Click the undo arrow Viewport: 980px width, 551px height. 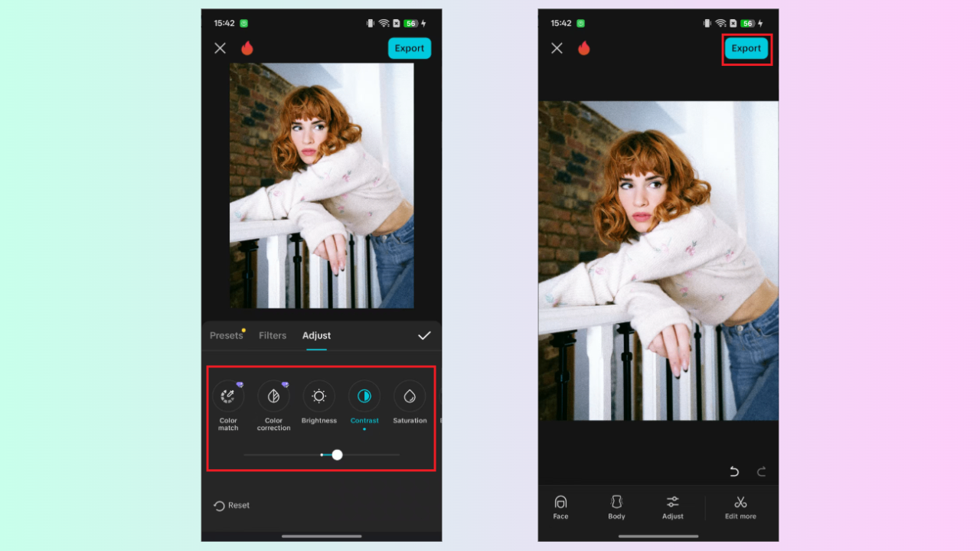click(733, 471)
